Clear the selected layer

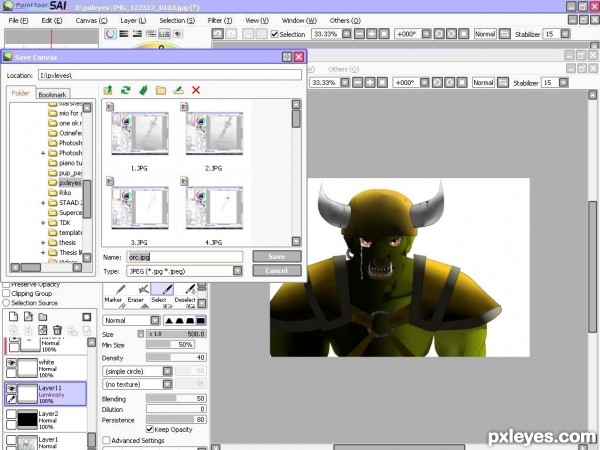click(43, 330)
